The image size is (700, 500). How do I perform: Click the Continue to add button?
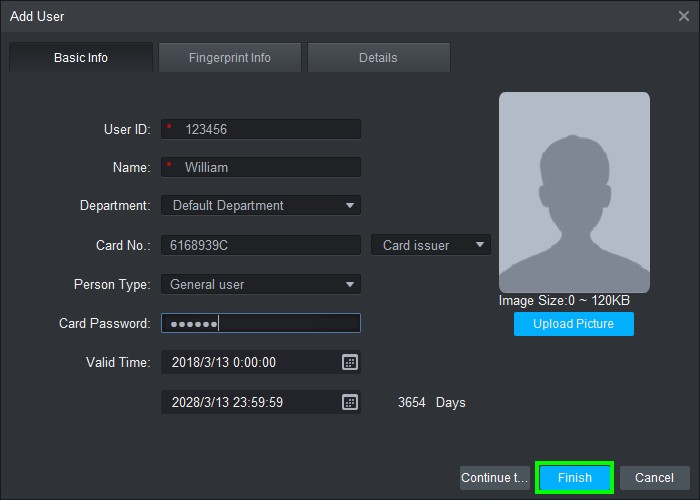point(494,478)
